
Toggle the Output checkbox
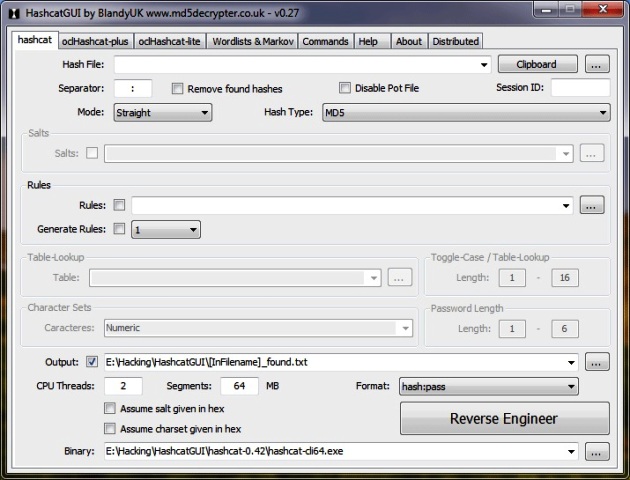tap(92, 362)
